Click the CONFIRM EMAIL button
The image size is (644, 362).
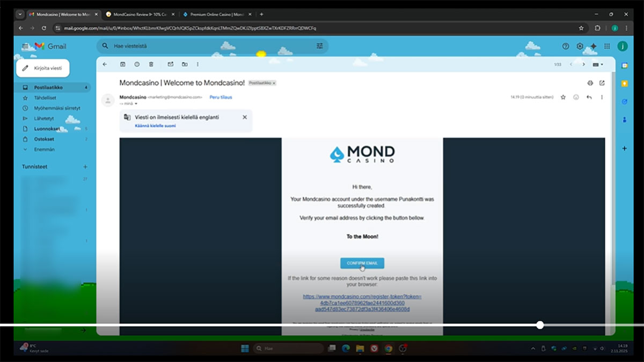pos(362,263)
